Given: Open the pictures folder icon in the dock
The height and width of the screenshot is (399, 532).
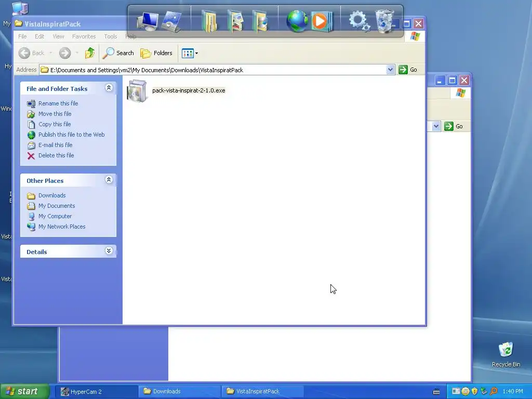Looking at the screenshot, I should [235, 21].
